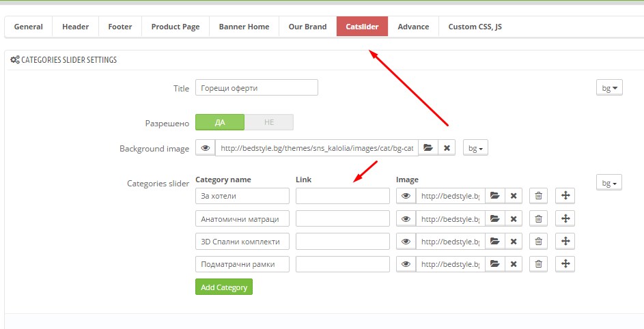Clear the image for 3D Спални комплекти

pos(514,241)
